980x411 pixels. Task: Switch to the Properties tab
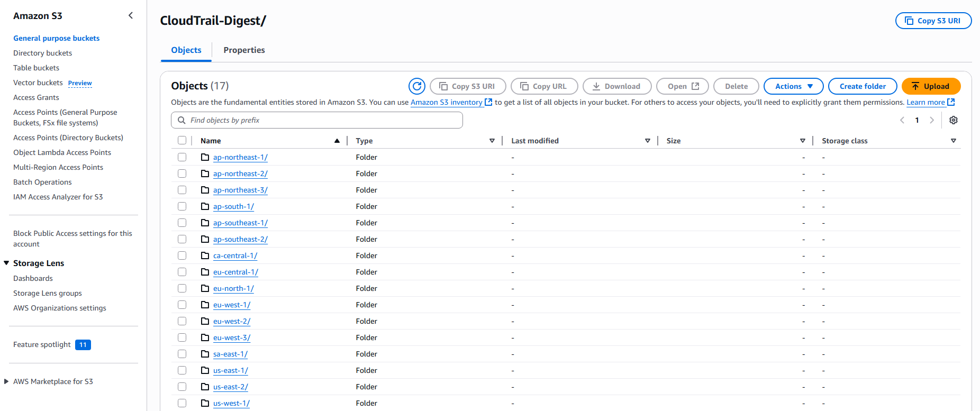coord(244,50)
